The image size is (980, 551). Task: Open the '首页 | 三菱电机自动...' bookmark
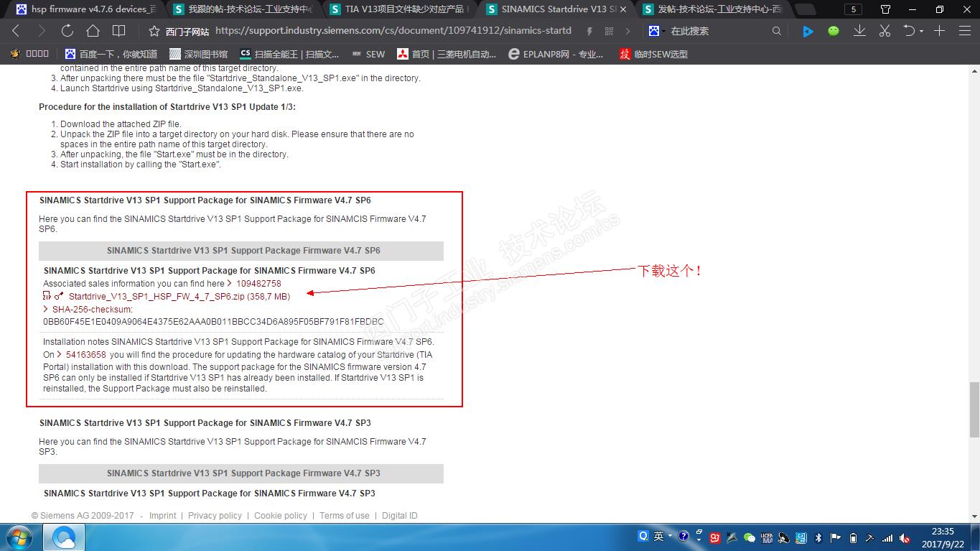tap(447, 54)
